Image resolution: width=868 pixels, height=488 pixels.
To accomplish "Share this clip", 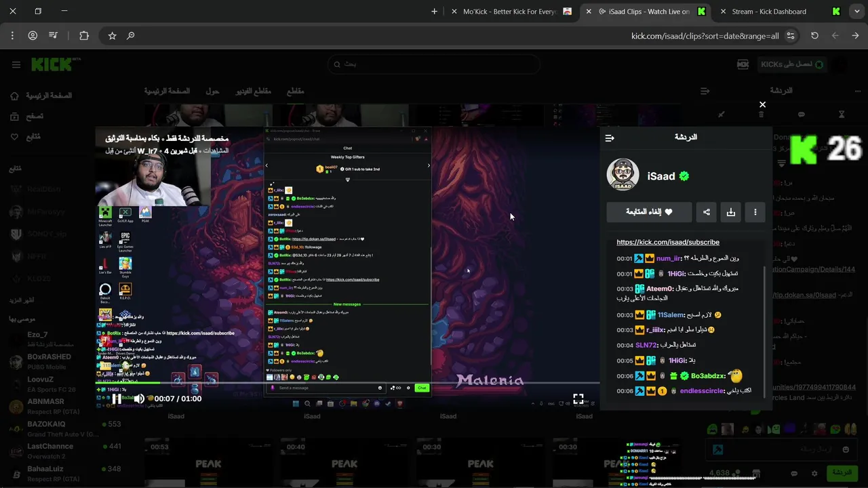I will tap(707, 212).
